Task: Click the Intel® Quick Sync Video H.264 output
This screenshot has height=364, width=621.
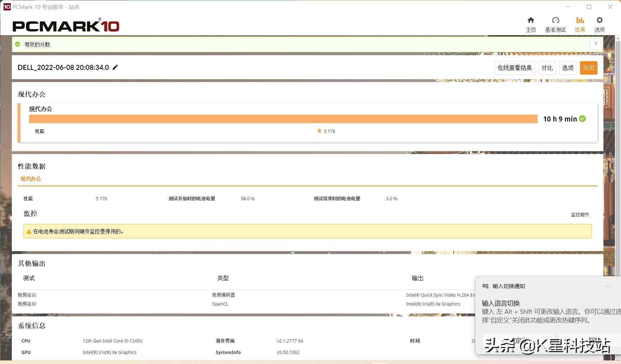Action: click(440, 295)
